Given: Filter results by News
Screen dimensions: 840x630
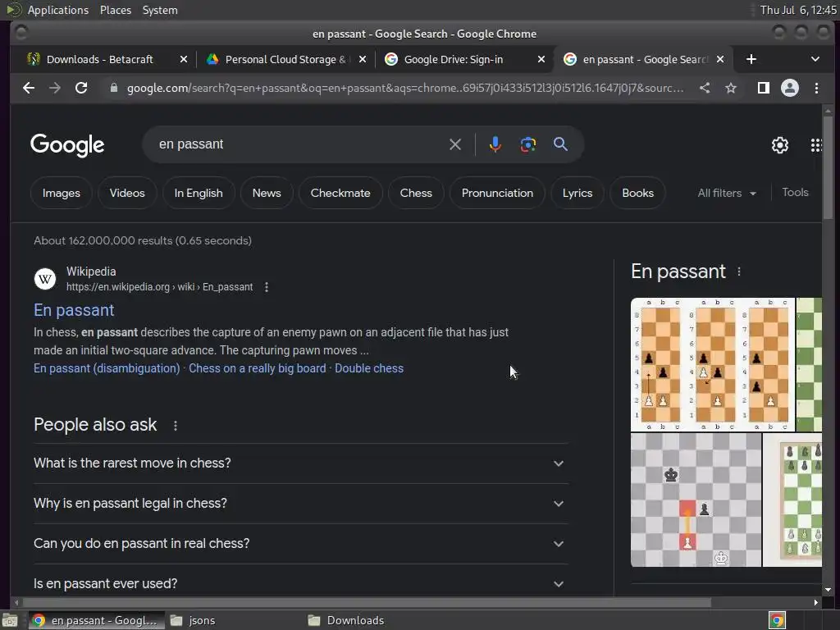Looking at the screenshot, I should (267, 193).
